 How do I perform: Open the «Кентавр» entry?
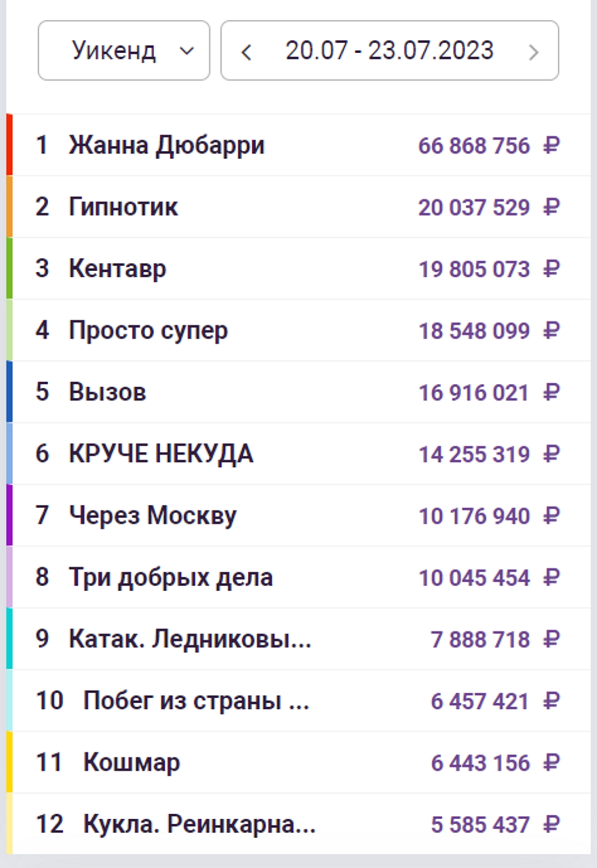[117, 268]
